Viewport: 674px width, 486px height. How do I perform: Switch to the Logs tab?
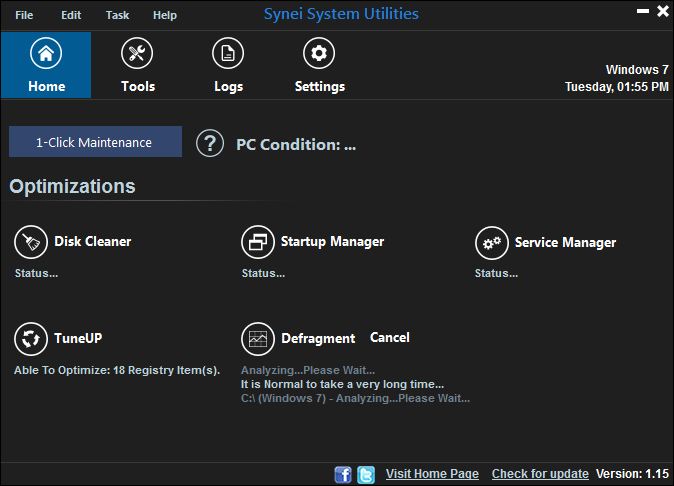[228, 65]
